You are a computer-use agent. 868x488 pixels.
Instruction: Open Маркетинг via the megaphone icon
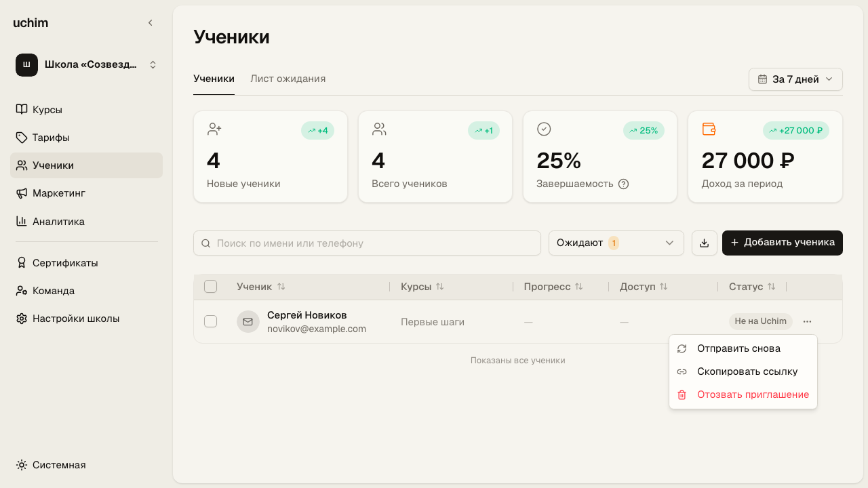[22, 193]
